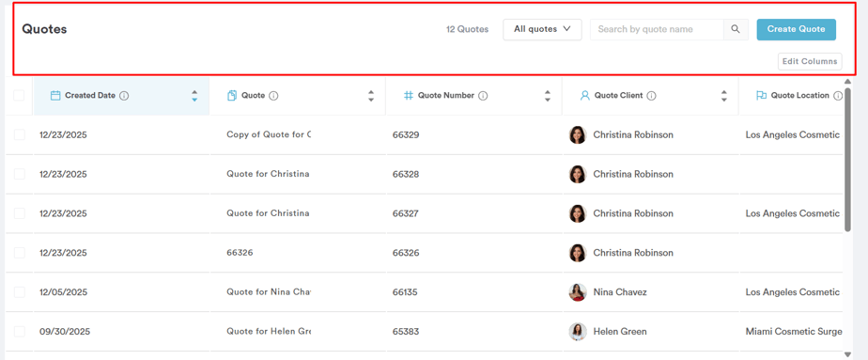Image resolution: width=868 pixels, height=360 pixels.
Task: Click the 12/05/2025 created date
Action: [x=63, y=292]
